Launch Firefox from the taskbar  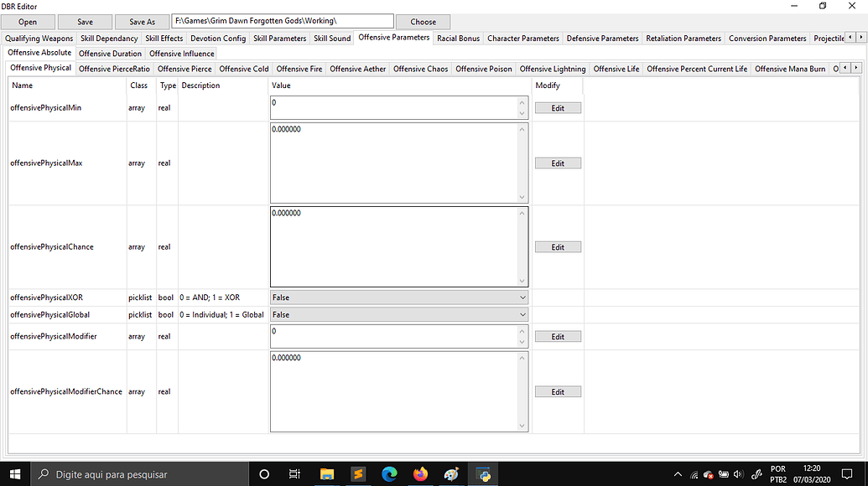point(420,474)
